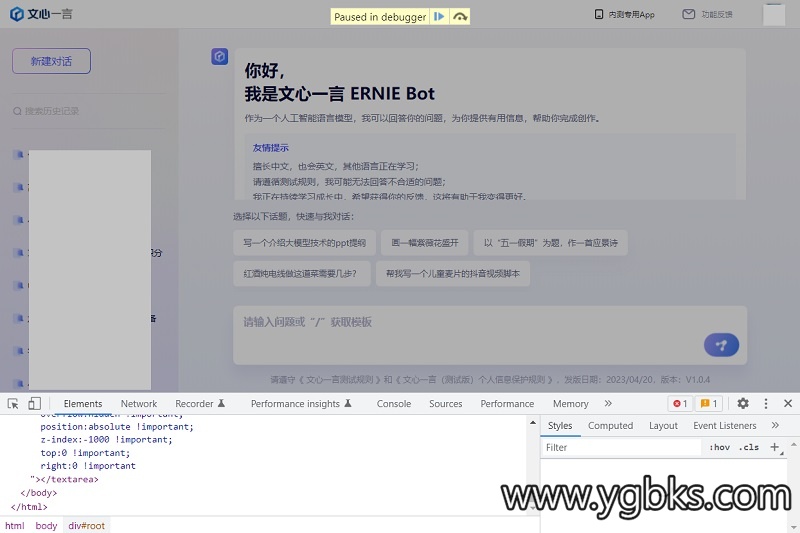Expand more DevTools tabs chevron
Image resolution: width=800 pixels, height=533 pixels.
point(608,403)
